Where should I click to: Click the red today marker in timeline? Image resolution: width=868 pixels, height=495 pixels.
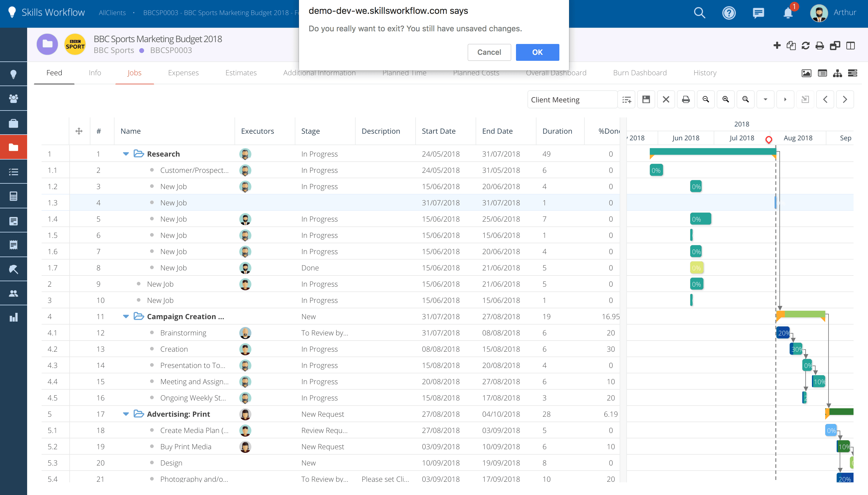[768, 139]
